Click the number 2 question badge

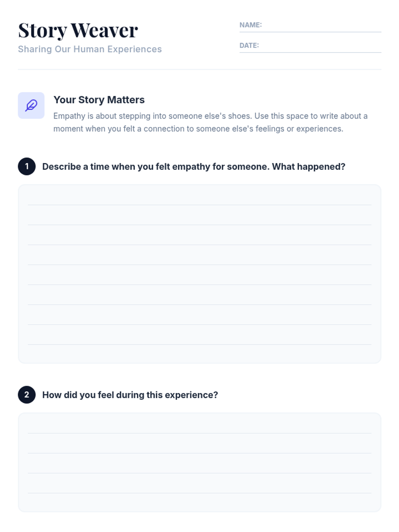(27, 395)
